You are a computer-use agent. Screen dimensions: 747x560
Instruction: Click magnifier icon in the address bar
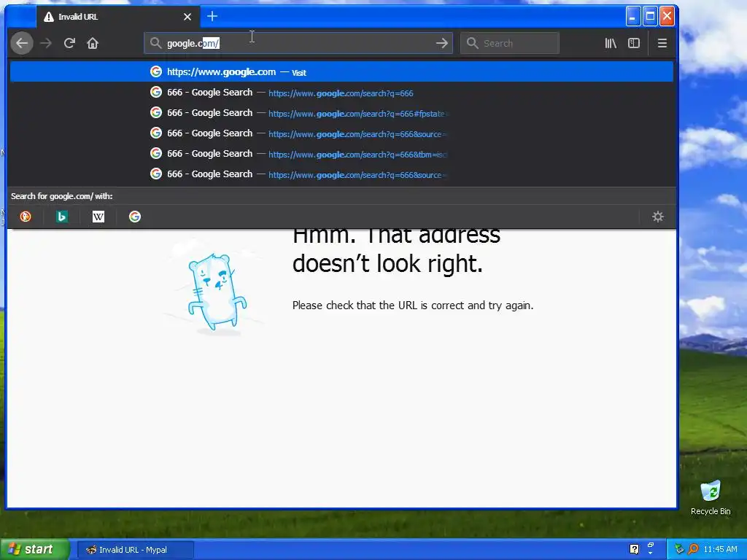tap(155, 43)
